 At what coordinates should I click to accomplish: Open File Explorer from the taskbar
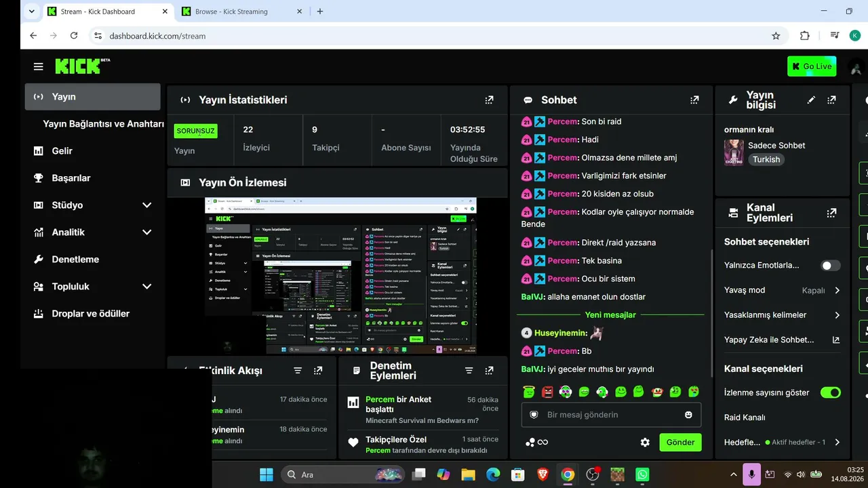click(x=468, y=474)
